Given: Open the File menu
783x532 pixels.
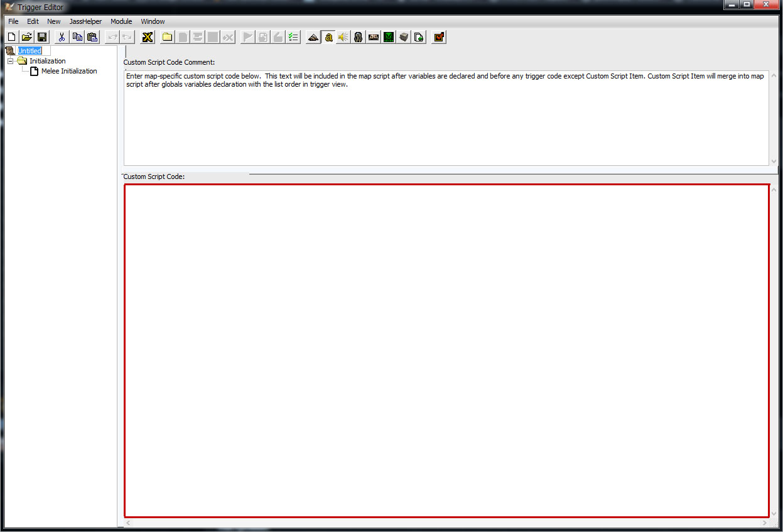Looking at the screenshot, I should (13, 21).
